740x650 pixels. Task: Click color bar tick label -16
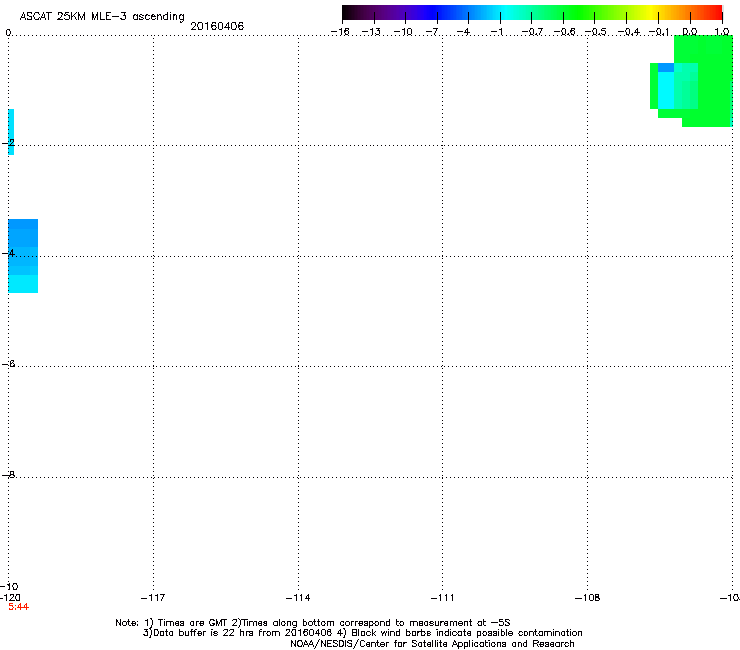[340, 32]
